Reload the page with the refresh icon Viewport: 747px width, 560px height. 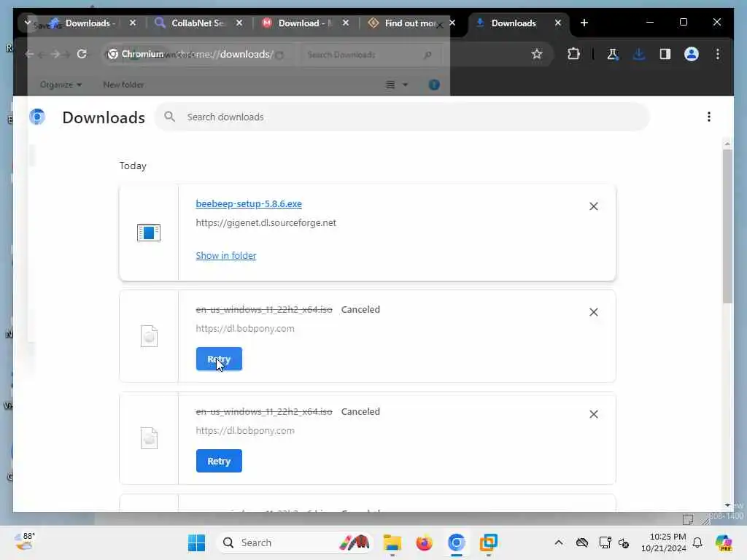[82, 54]
